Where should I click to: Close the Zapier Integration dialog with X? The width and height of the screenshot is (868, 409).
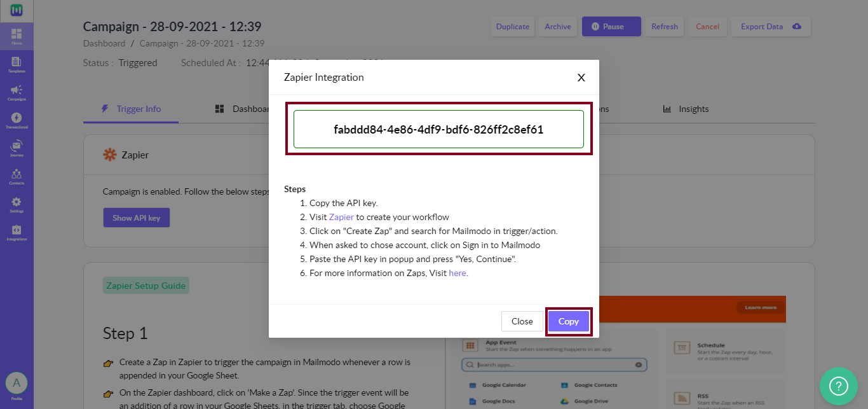[581, 78]
